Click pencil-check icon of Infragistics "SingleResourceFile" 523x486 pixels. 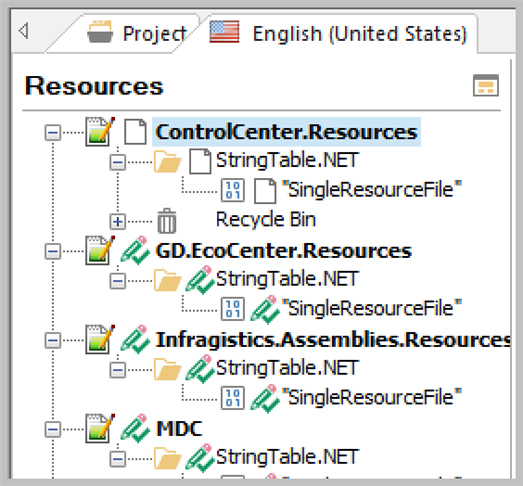(x=265, y=399)
